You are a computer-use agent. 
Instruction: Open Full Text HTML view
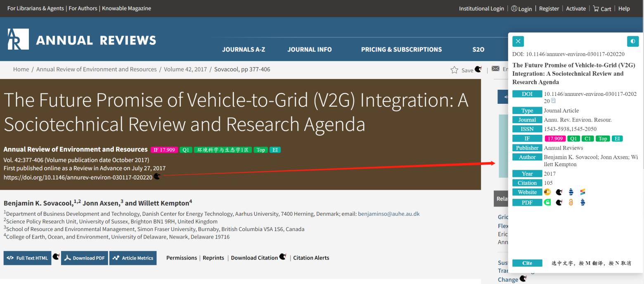pos(28,258)
